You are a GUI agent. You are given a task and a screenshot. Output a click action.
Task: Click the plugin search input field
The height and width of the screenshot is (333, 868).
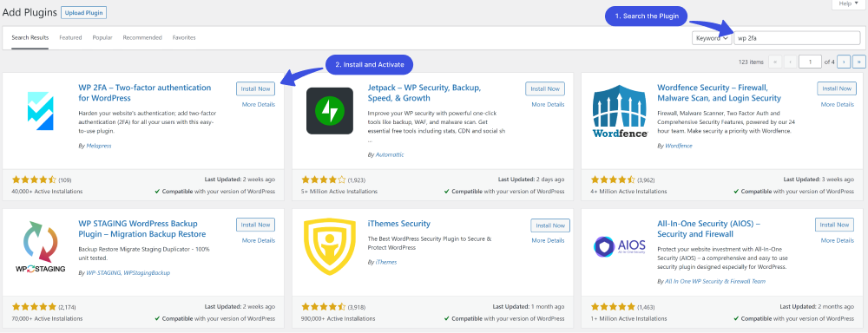[x=797, y=38]
